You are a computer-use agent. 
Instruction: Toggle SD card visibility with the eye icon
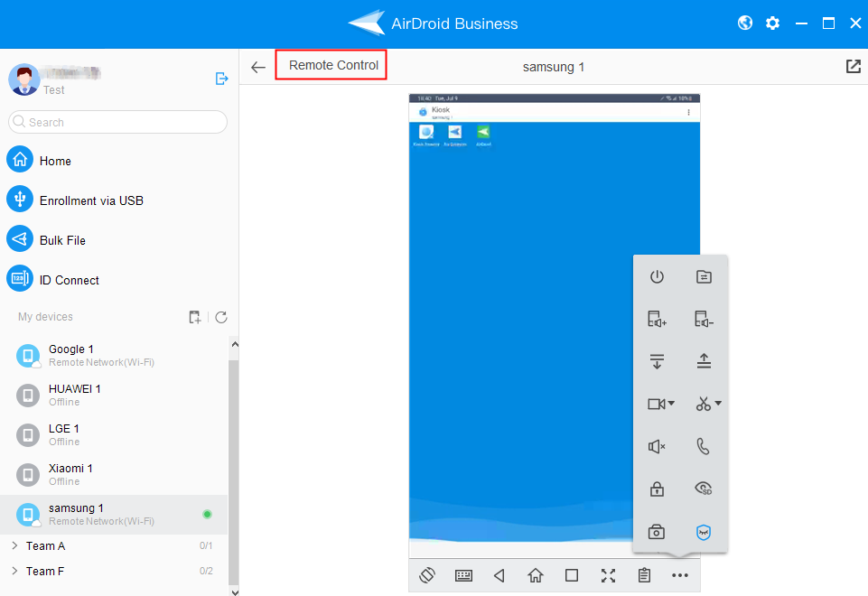coord(704,489)
